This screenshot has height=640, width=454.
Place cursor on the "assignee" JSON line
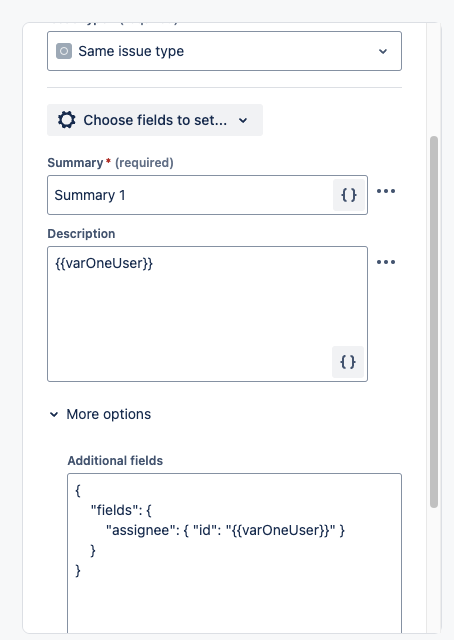point(225,530)
